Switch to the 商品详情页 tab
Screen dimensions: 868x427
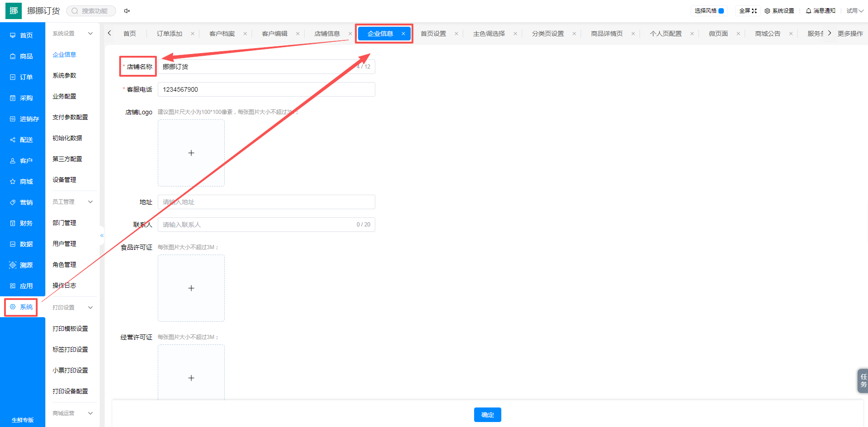[607, 34]
